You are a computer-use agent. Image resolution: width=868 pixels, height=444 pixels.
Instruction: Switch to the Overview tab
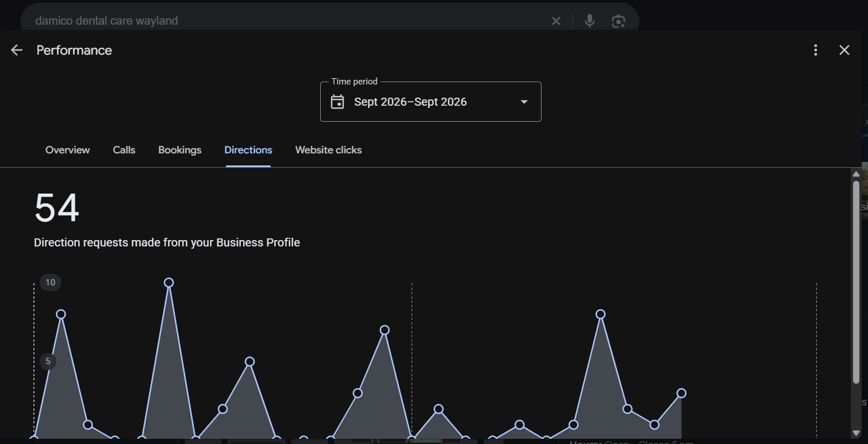(x=67, y=150)
